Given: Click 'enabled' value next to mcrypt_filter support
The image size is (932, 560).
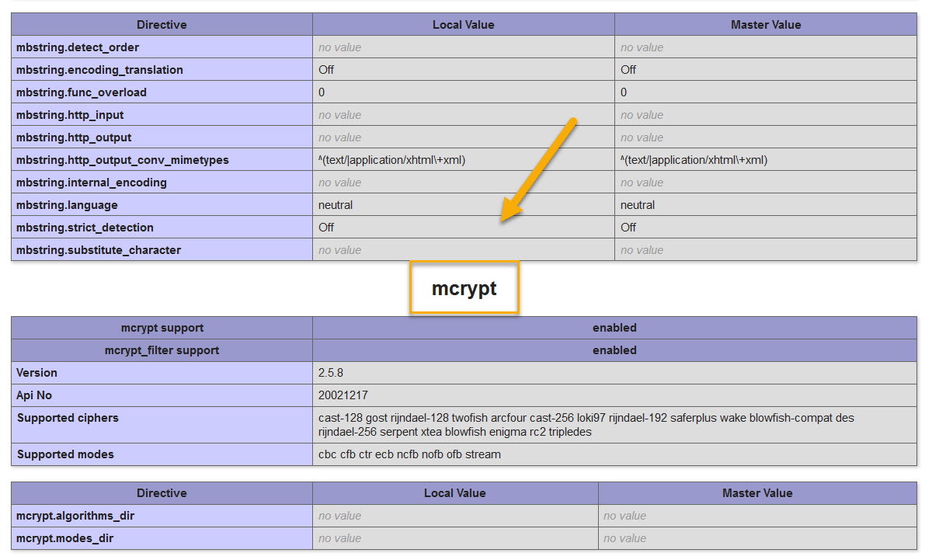Looking at the screenshot, I should click(x=614, y=350).
